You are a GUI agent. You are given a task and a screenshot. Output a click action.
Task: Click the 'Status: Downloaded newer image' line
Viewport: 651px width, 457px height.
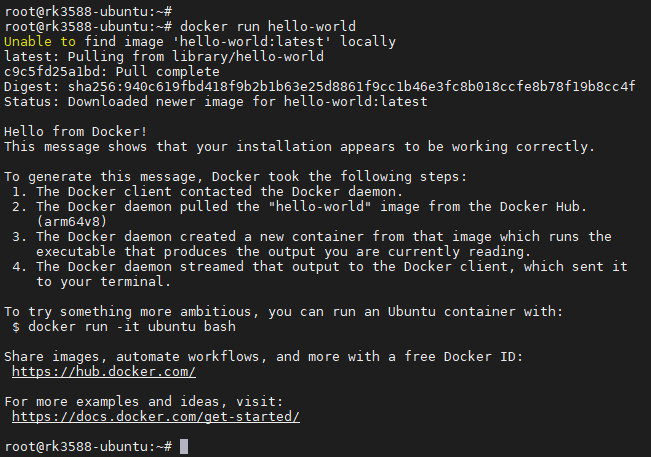pyautogui.click(x=215, y=101)
